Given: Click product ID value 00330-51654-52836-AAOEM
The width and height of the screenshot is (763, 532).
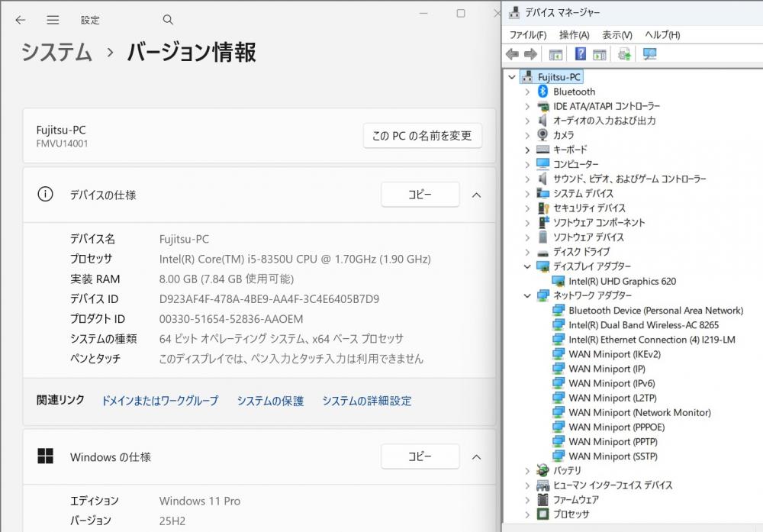Looking at the screenshot, I should tap(231, 319).
